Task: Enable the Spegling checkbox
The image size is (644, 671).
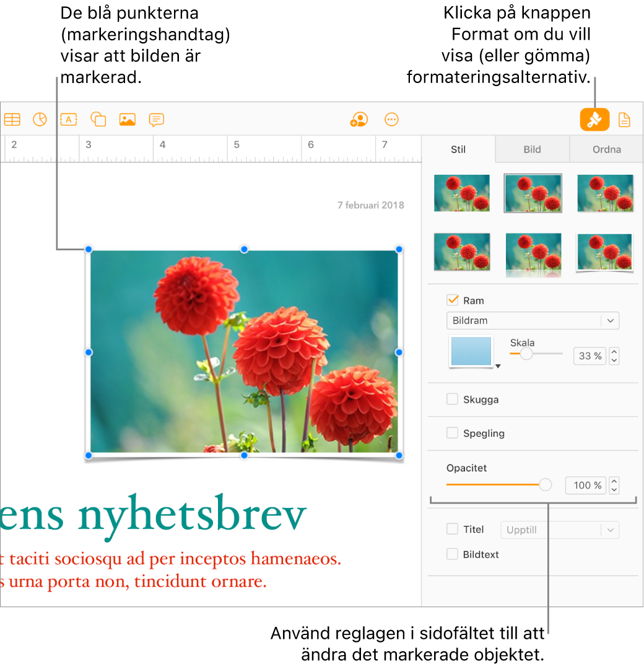Action: pos(453,432)
